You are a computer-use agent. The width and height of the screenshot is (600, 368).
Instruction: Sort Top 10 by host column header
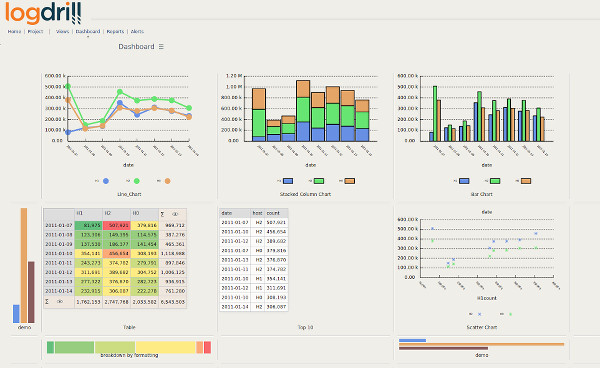point(258,213)
